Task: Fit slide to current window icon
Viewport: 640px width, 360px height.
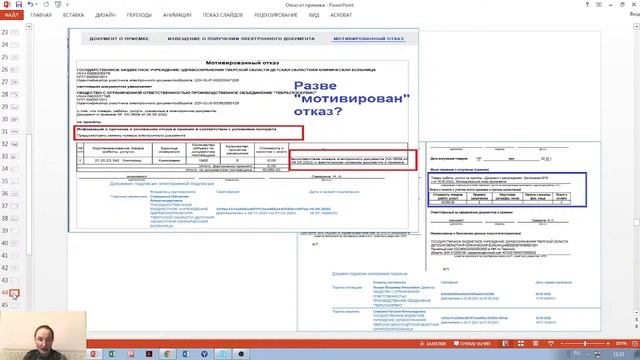Action: (x=635, y=344)
